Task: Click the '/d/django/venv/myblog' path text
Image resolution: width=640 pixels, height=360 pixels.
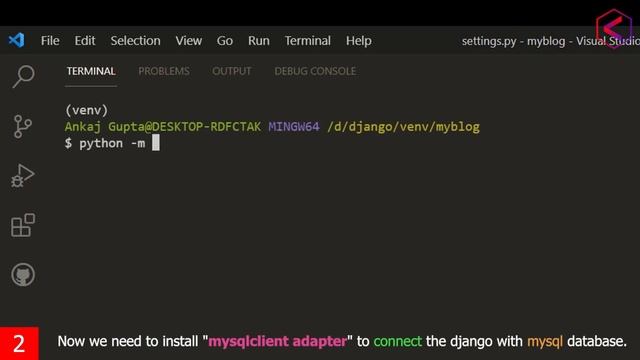Action: pyautogui.click(x=403, y=127)
